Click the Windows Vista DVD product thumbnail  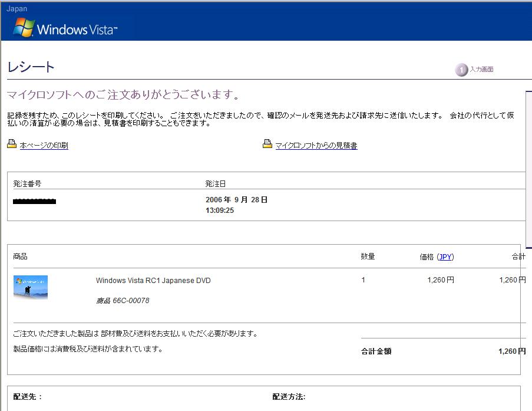(31, 287)
